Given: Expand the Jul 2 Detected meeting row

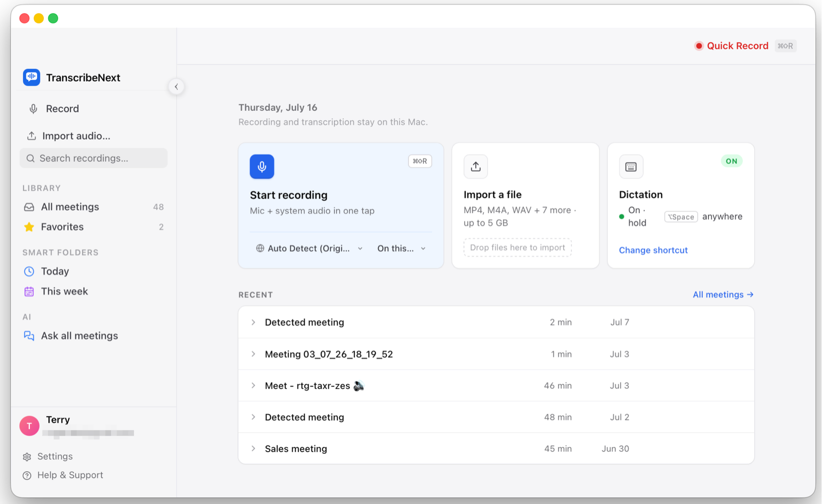Looking at the screenshot, I should tap(253, 417).
